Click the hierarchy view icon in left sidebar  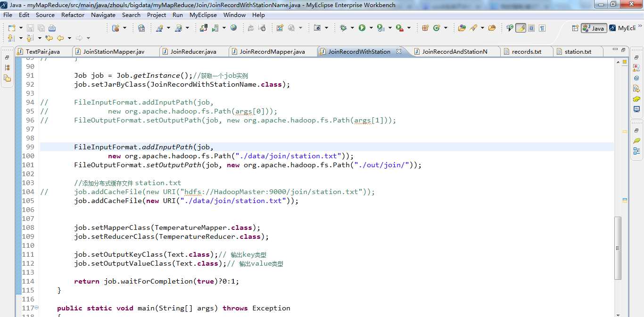pos(7,67)
